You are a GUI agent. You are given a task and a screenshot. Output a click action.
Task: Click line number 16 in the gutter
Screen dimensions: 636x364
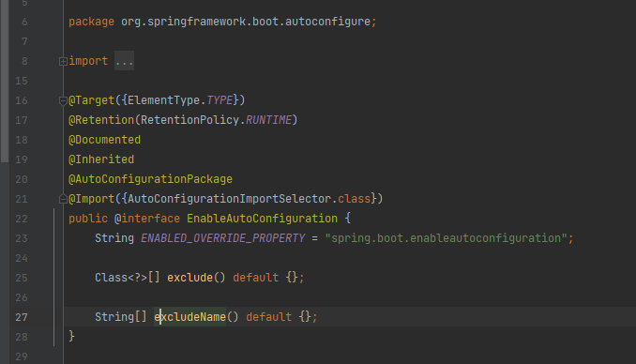(22, 100)
